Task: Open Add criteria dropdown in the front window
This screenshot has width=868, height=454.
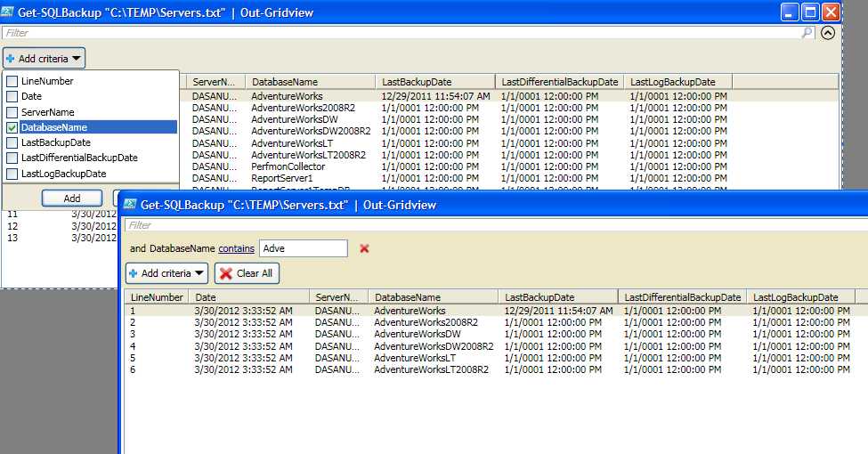Action: [x=167, y=273]
